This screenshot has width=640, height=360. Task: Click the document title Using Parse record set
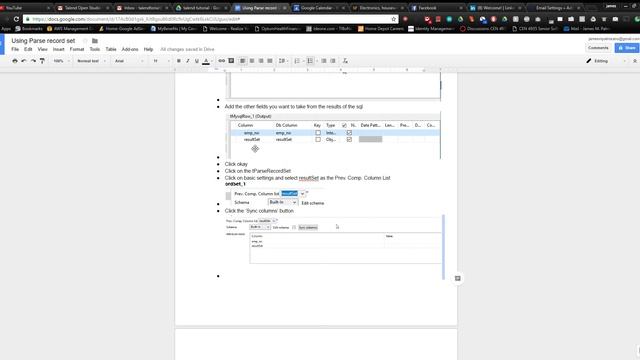click(43, 41)
